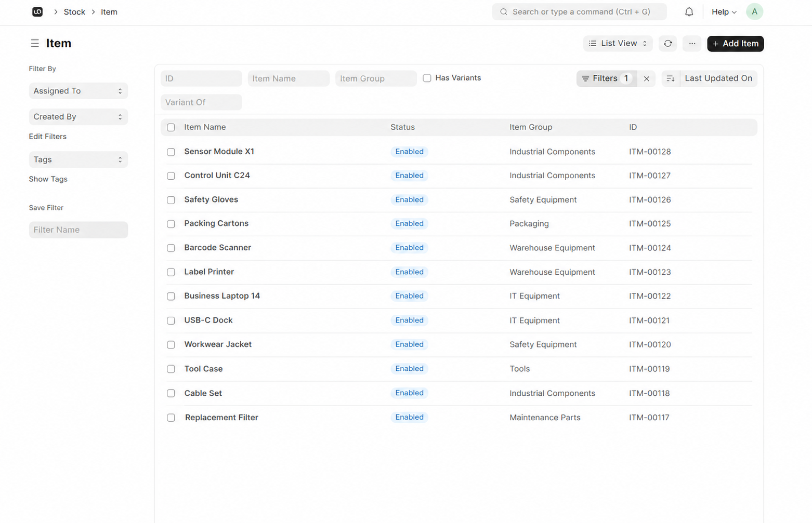
Task: Focus the search or command bar
Action: click(x=579, y=12)
